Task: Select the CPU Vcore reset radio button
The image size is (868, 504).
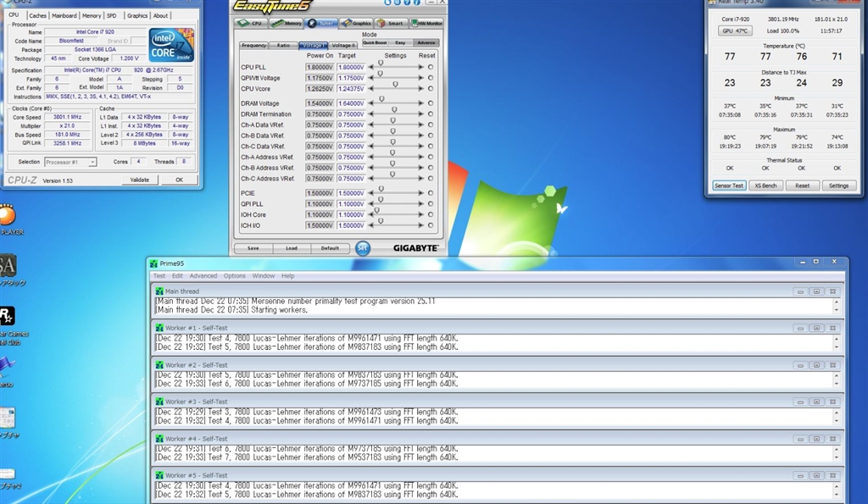Action: point(431,89)
